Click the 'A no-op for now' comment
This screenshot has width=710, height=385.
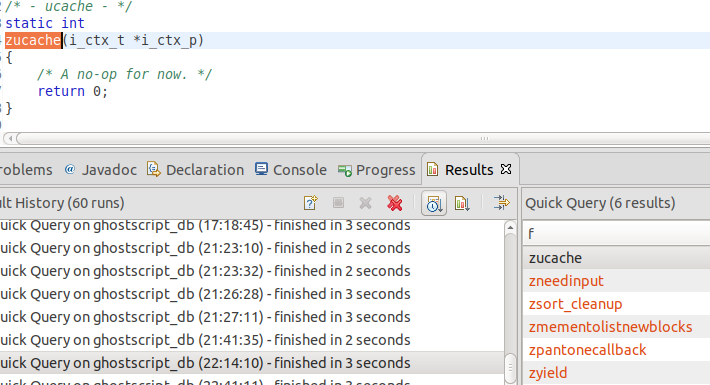pos(124,74)
